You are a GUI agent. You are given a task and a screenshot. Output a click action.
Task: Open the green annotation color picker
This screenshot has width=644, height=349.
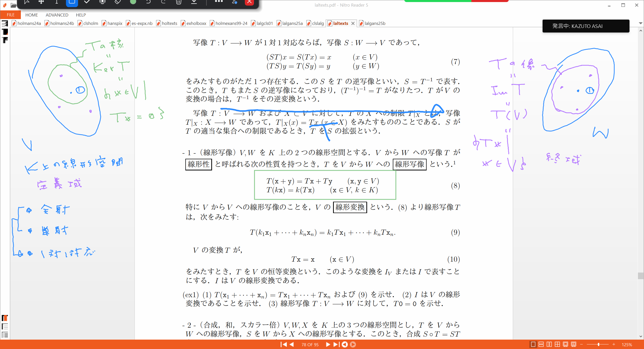(133, 2)
